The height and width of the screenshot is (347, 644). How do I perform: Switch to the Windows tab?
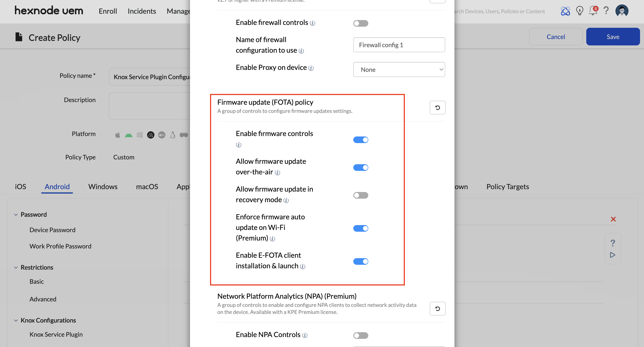point(103,187)
